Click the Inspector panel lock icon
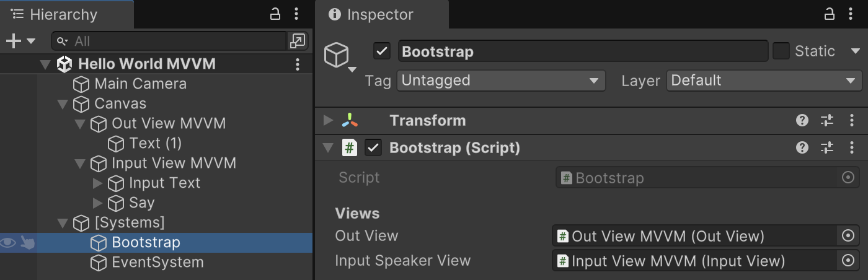The image size is (868, 280). (x=829, y=14)
